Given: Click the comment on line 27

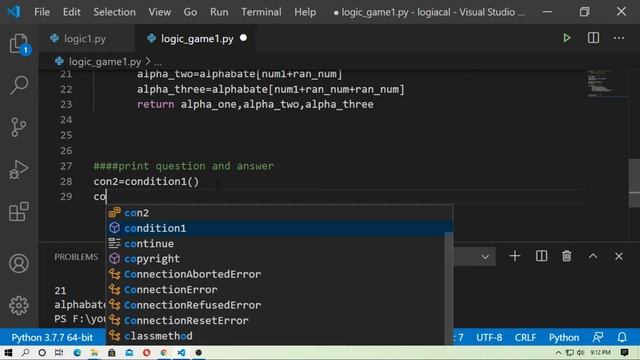Looking at the screenshot, I should pyautogui.click(x=184, y=166).
